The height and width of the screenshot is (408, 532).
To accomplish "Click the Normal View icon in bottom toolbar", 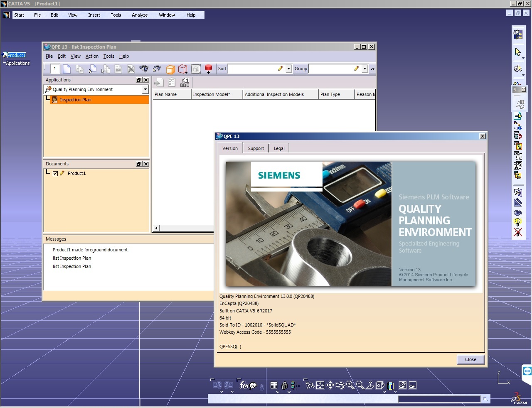I will pos(370,385).
